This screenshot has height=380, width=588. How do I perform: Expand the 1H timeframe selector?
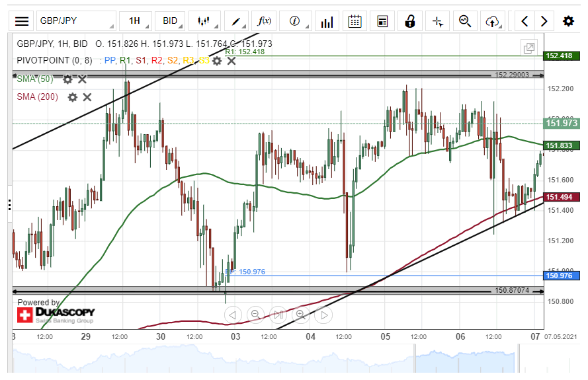click(135, 21)
